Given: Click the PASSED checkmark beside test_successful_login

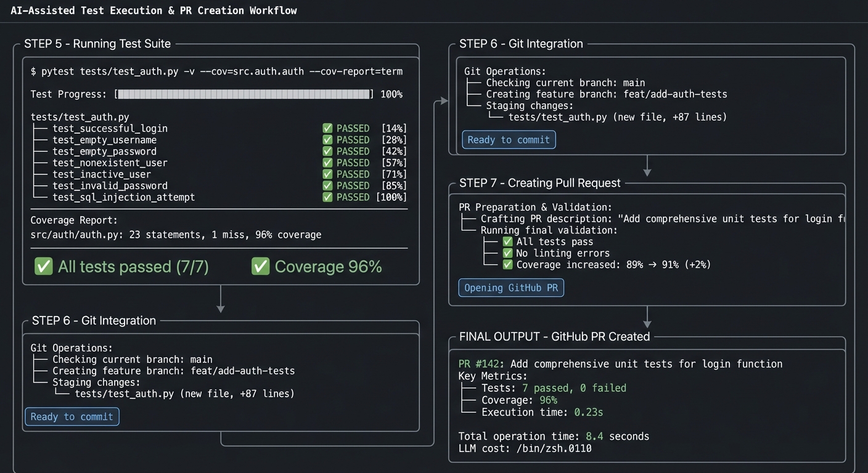Looking at the screenshot, I should click(327, 128).
